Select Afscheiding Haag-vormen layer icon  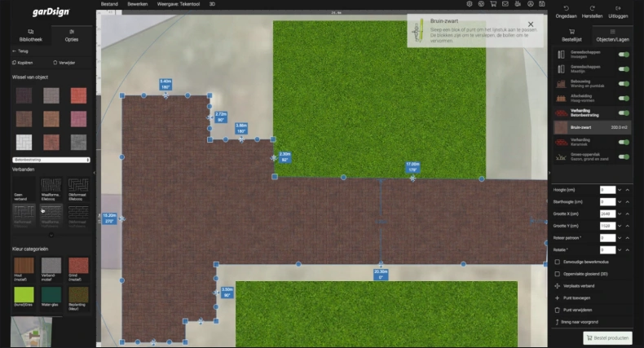[x=561, y=99]
